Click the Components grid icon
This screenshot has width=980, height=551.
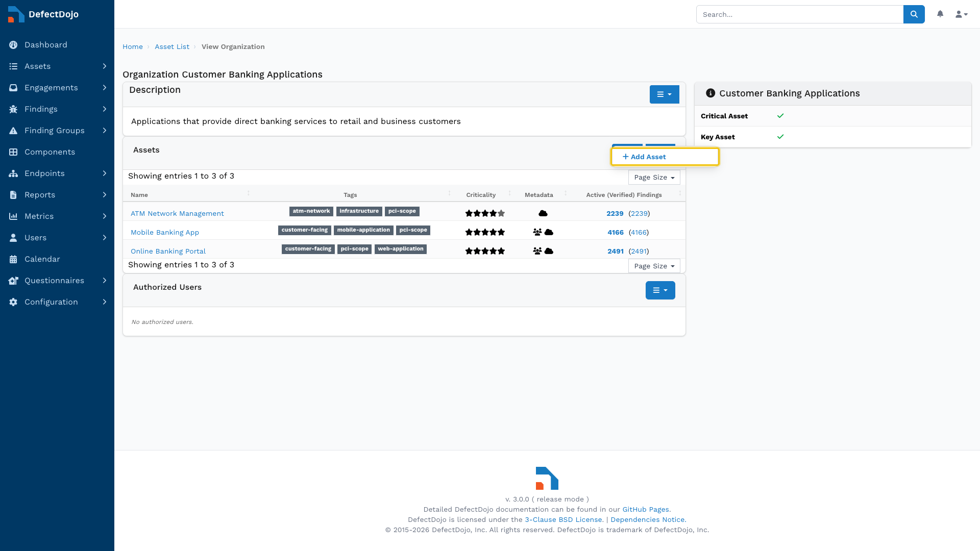pos(13,152)
